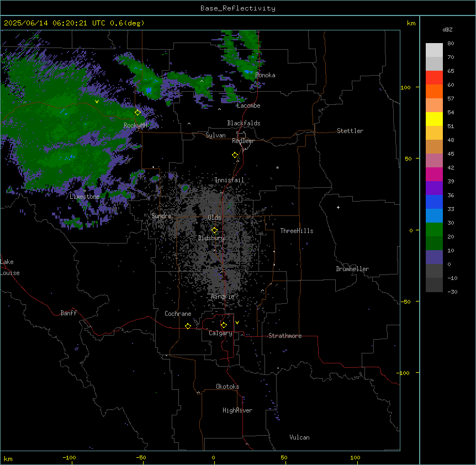Click the ThreeHills label
This screenshot has height=465, width=476.
click(x=297, y=231)
